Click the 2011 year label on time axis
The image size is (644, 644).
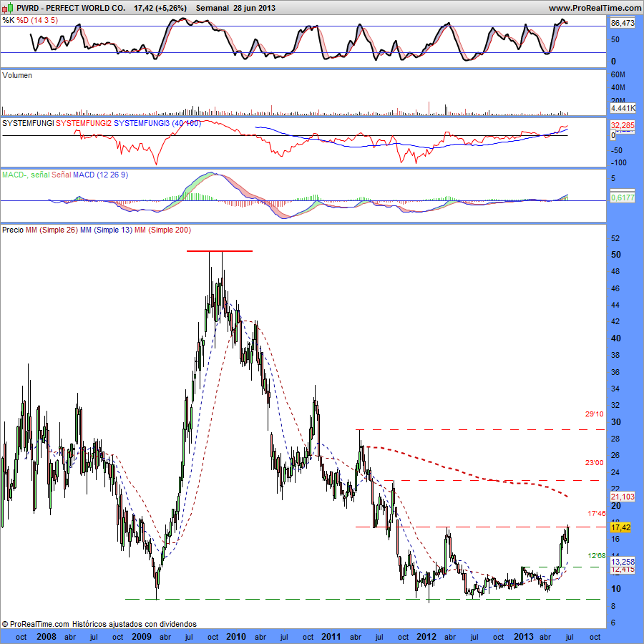click(331, 637)
